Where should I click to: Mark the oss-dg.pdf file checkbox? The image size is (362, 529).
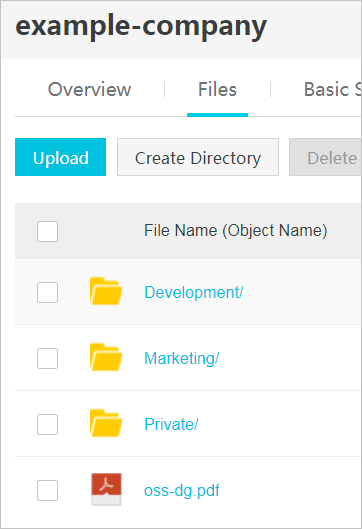[x=47, y=490]
